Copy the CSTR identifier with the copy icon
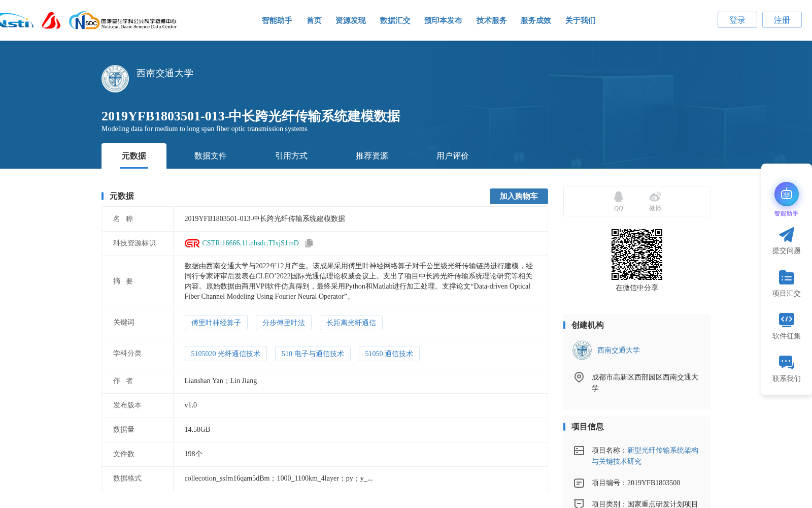The width and height of the screenshot is (812, 508). click(x=309, y=243)
